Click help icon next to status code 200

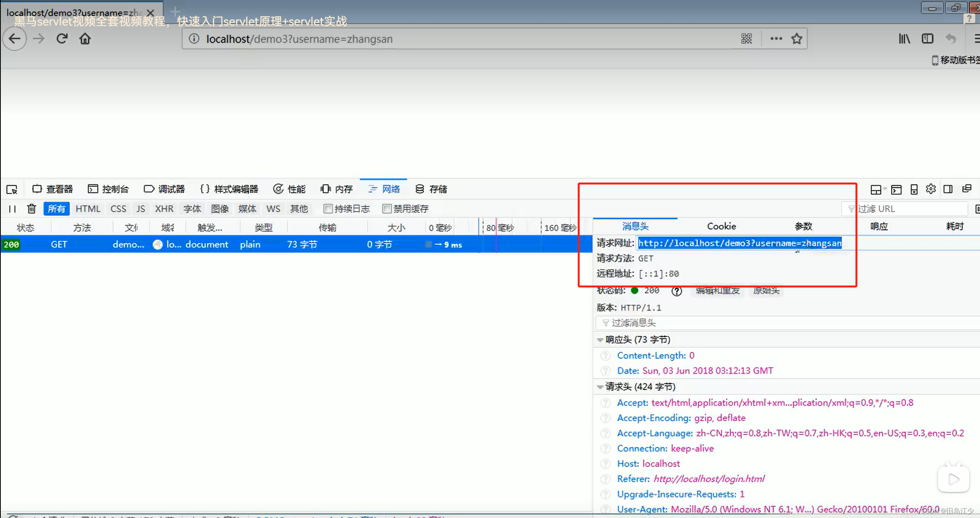pos(676,291)
